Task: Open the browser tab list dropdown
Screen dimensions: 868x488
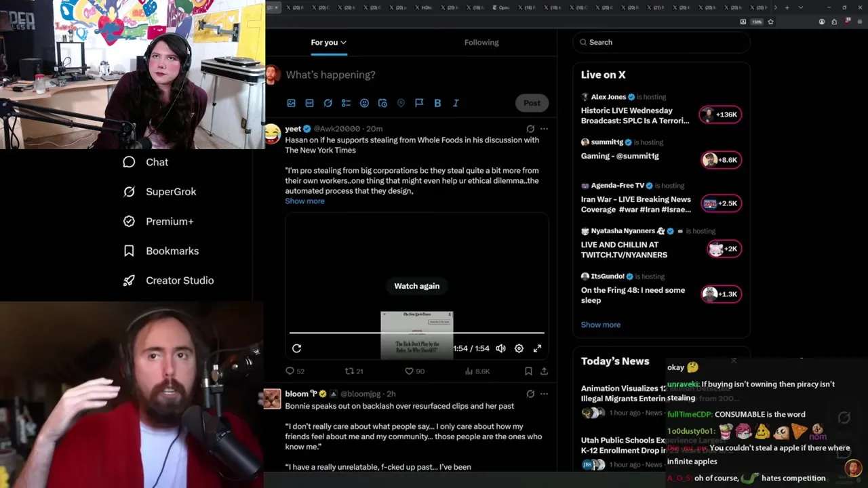Action: coord(801,7)
